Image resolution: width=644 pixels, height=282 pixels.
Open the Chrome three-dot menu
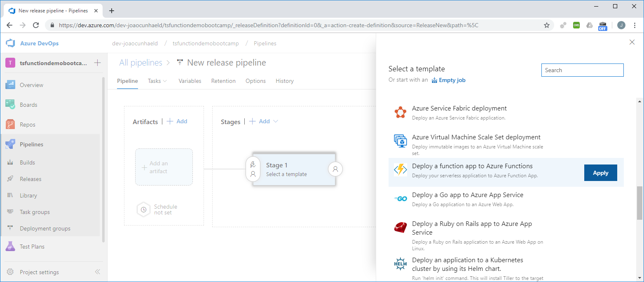[x=635, y=25]
